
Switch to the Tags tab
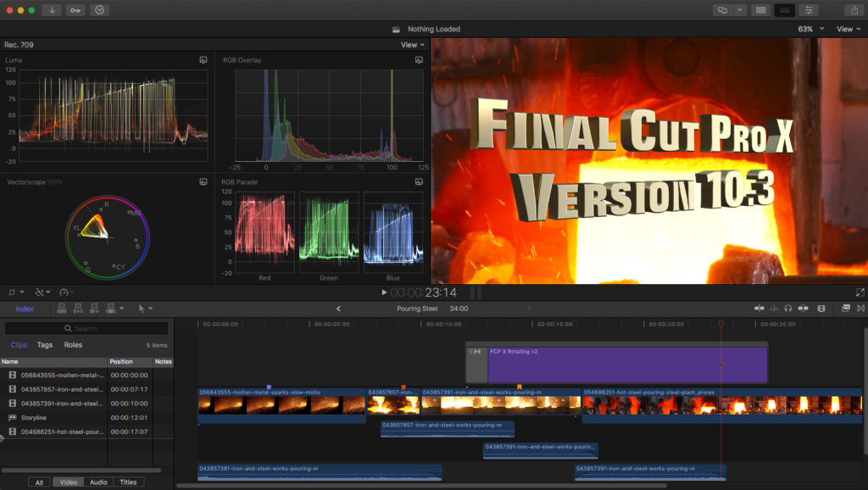point(45,345)
